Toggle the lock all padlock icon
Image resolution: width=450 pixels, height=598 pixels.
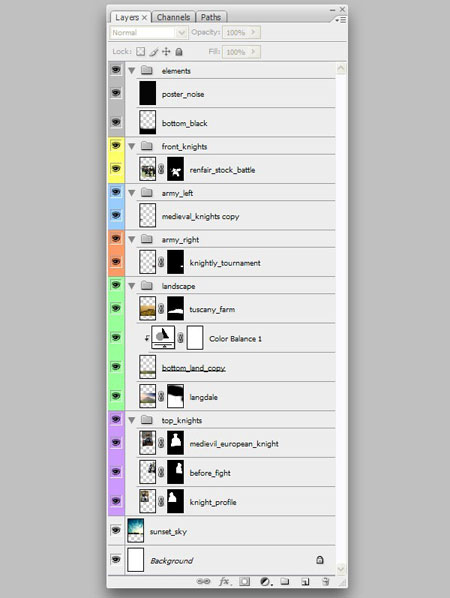click(x=179, y=51)
